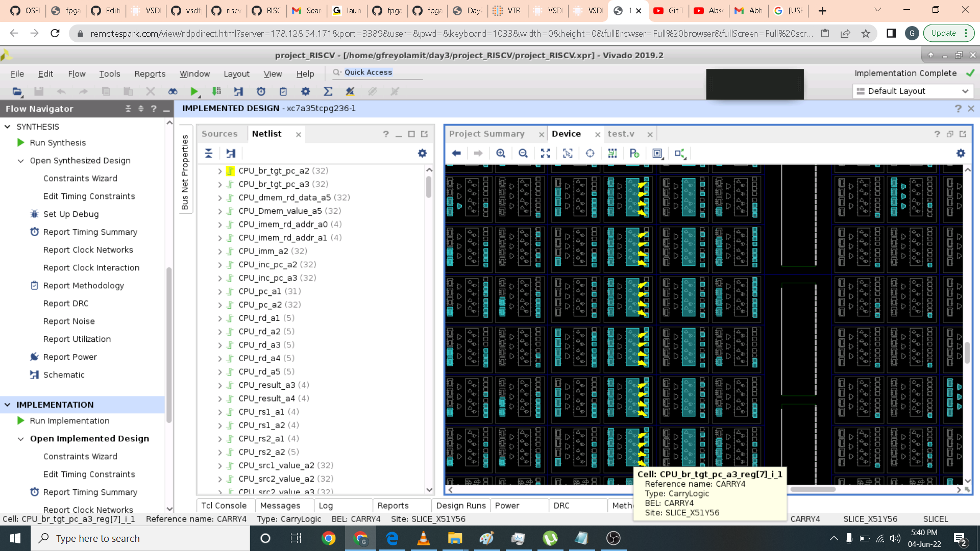The width and height of the screenshot is (980, 551).
Task: Collapse Open Implemented Design tree node
Action: pyautogui.click(x=21, y=439)
